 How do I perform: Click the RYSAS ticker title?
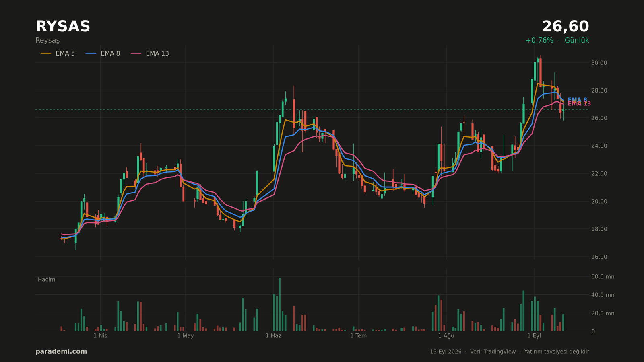pyautogui.click(x=63, y=27)
